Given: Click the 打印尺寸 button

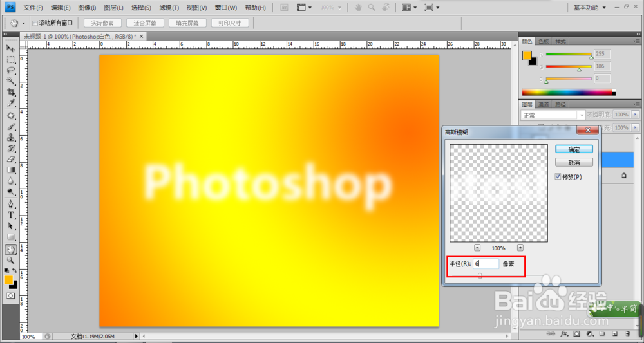Looking at the screenshot, I should coord(230,23).
